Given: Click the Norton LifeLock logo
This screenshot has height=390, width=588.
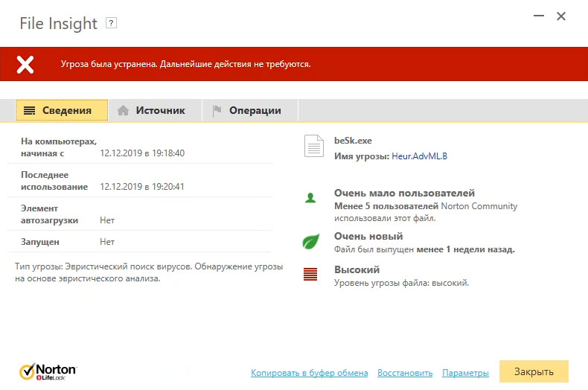Looking at the screenshot, I should [x=48, y=371].
